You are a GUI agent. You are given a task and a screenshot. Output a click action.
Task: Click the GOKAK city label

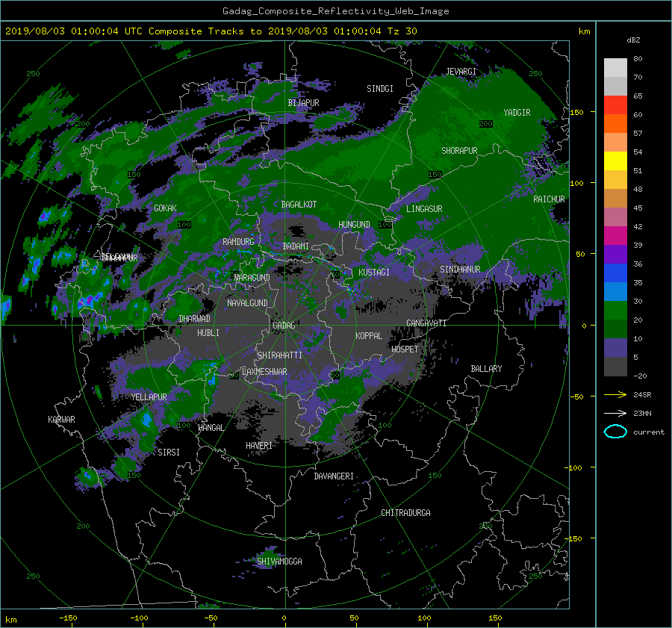point(166,208)
